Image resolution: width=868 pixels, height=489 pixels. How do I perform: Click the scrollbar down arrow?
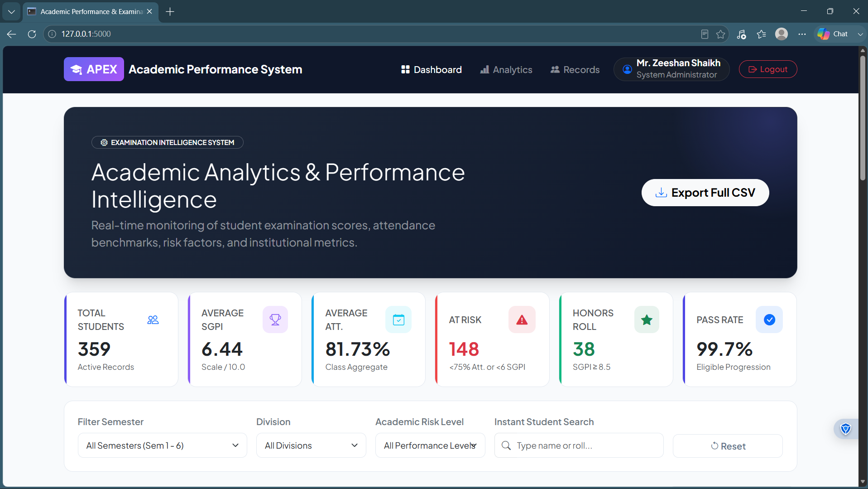coord(863,482)
